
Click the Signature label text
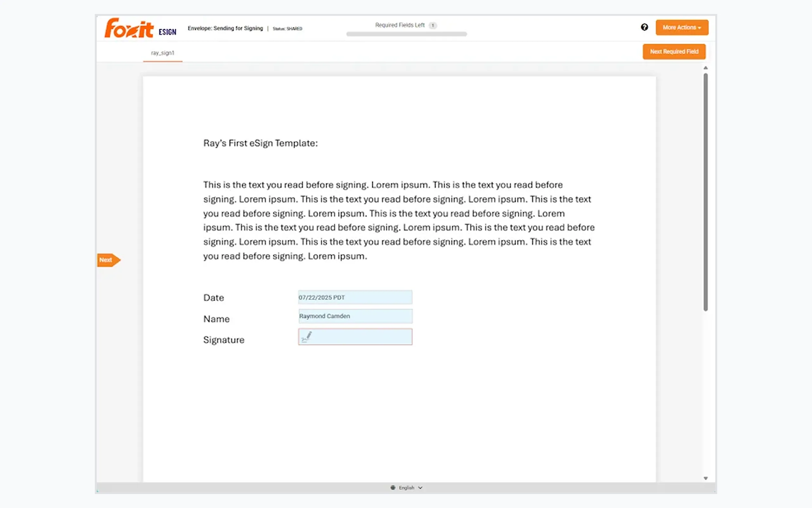coord(224,340)
